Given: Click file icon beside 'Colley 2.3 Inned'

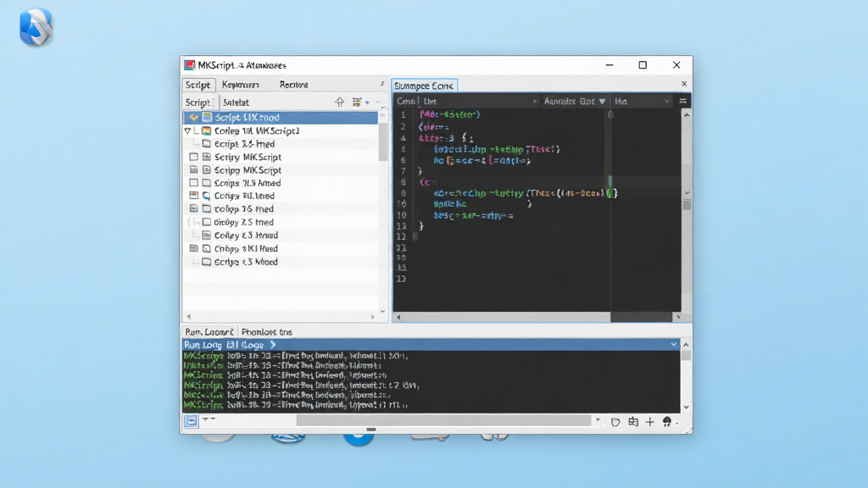Looking at the screenshot, I should pyautogui.click(x=207, y=236).
